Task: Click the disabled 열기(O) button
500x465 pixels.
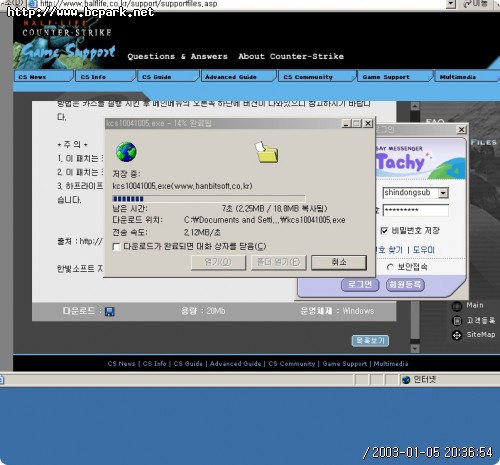Action: (218, 262)
